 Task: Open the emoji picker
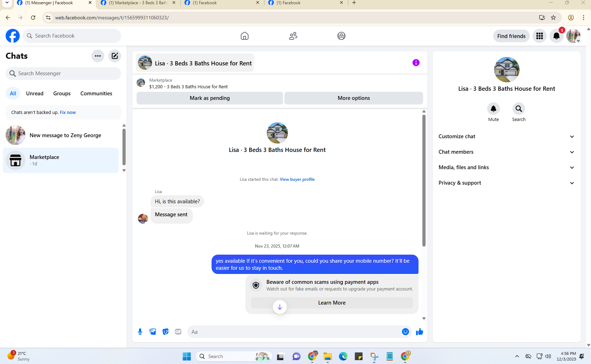pyautogui.click(x=405, y=332)
